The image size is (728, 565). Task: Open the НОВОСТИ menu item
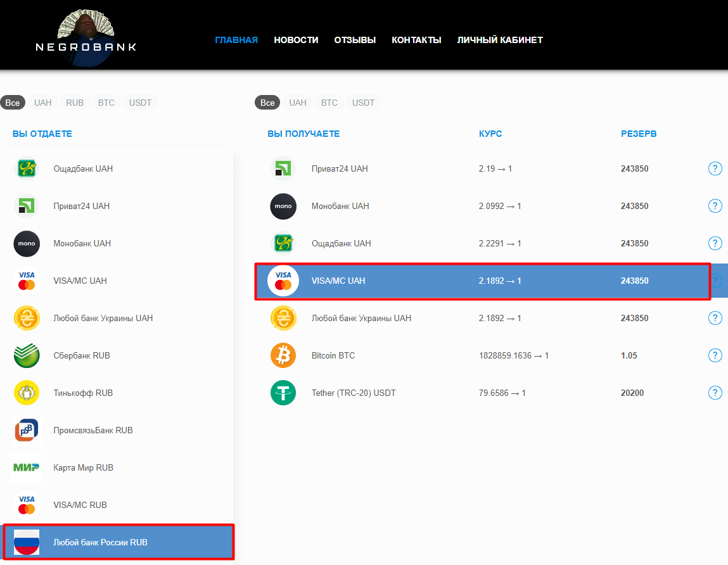297,40
